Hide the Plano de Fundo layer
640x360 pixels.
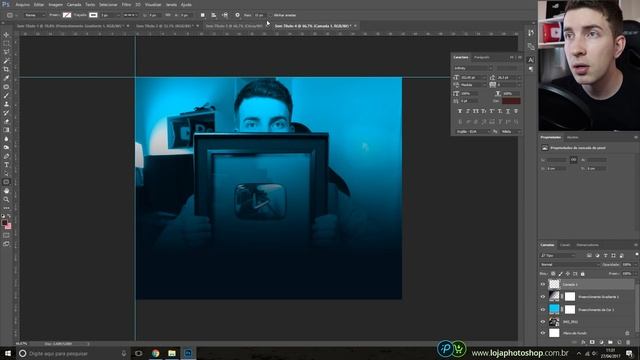tap(543, 333)
